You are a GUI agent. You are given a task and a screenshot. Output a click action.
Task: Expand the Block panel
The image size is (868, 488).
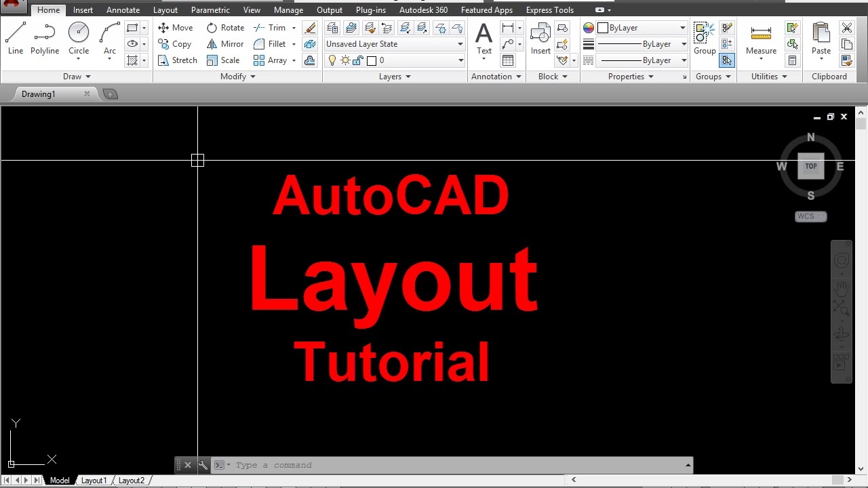tap(553, 77)
